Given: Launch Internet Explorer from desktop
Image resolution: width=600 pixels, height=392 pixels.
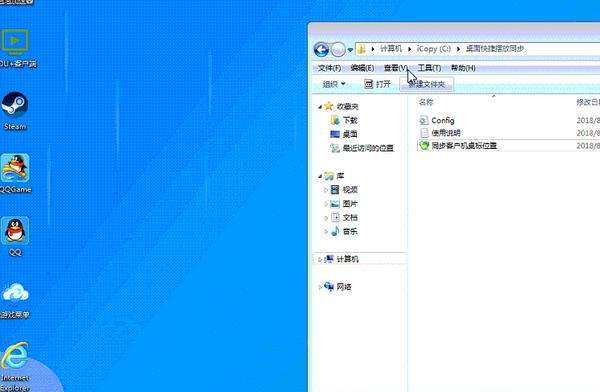Looking at the screenshot, I should tap(15, 366).
